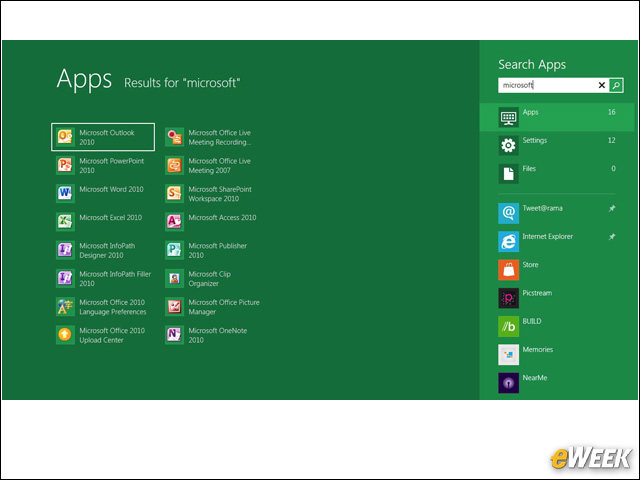Click Microsoft Clip Organizer icon
The image size is (640, 480).
[174, 278]
